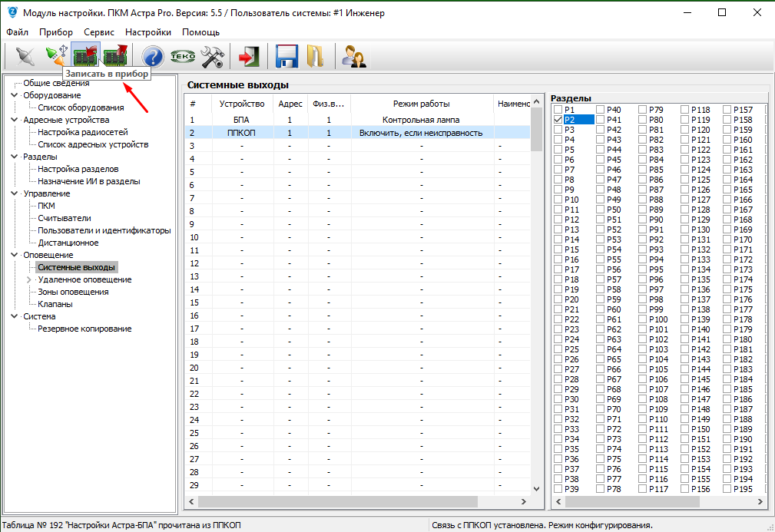Open the Сервис menu
Screen dimensions: 775x532
coord(99,32)
